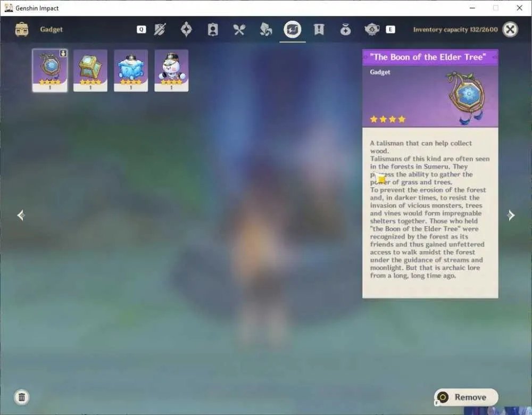The height and width of the screenshot is (415, 532).
Task: Close the Genshin Impact window
Action: 519,8
